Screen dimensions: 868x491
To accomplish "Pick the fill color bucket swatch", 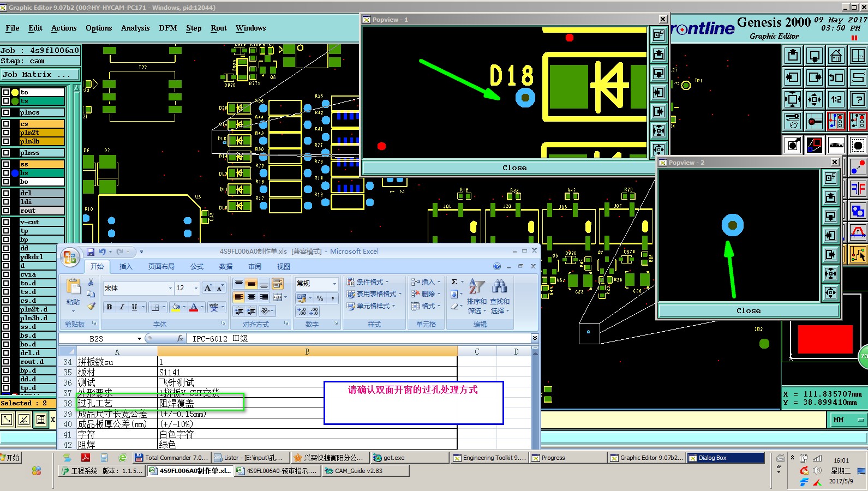I will pyautogui.click(x=176, y=308).
